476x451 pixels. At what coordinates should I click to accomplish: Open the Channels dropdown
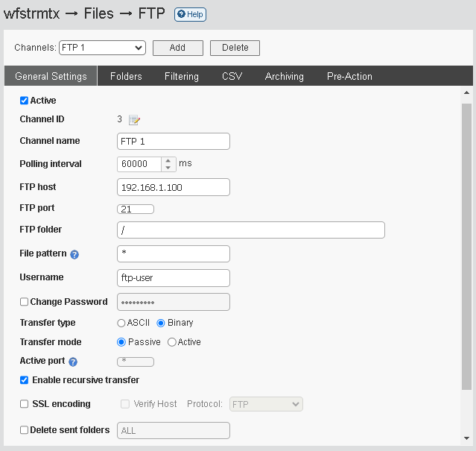point(102,48)
